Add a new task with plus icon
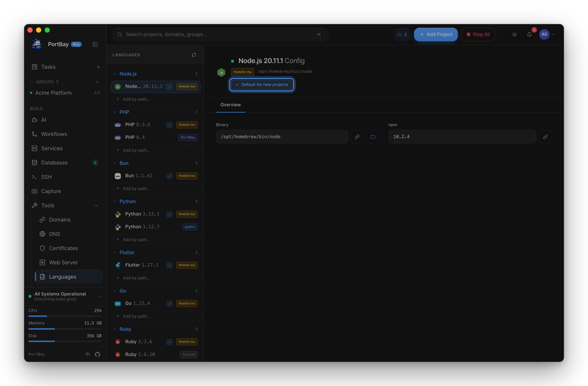The image size is (588, 386). [98, 67]
